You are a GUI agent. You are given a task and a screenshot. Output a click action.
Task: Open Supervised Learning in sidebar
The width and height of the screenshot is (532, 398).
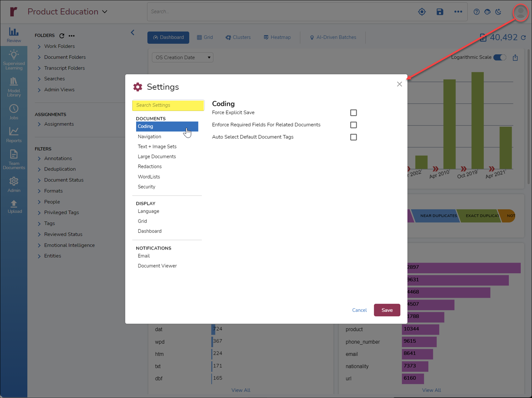click(14, 60)
